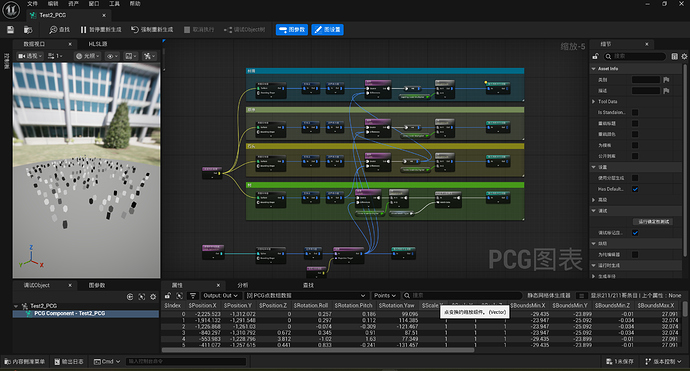The width and height of the screenshot is (690, 371).
Task: Select PCG Component - Test2_PCG tree row
Action: coord(86,313)
